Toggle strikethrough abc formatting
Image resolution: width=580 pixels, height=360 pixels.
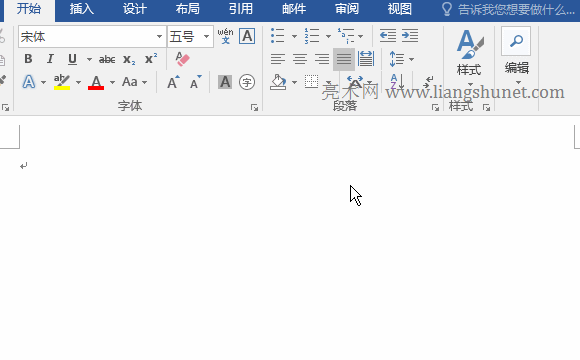tap(107, 59)
